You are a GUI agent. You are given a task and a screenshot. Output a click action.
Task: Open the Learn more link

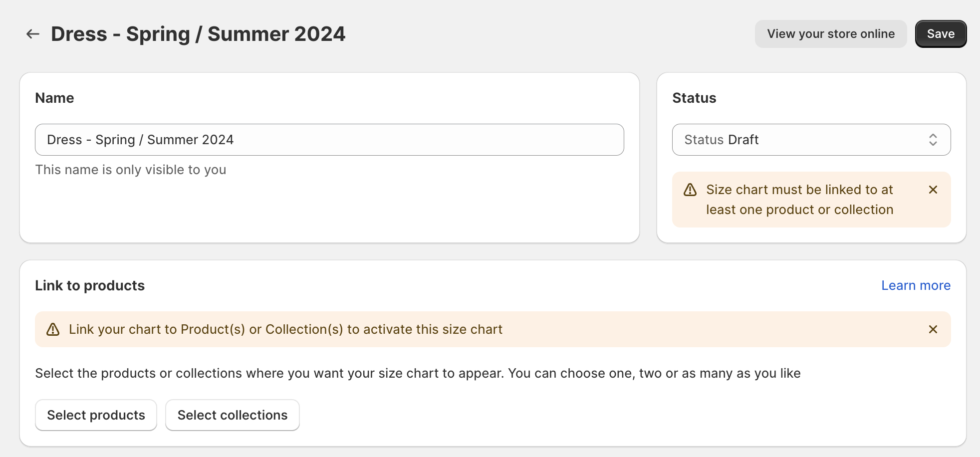916,285
